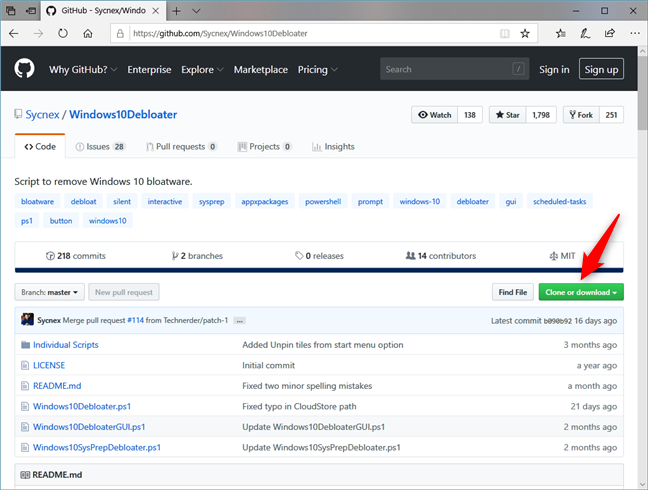This screenshot has height=490, width=648.
Task: Open README.md in the file list
Action: [57, 386]
